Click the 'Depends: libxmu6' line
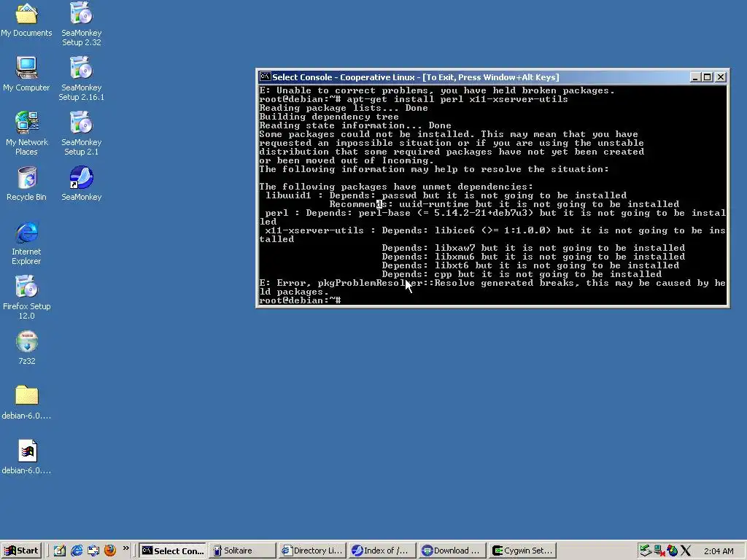747x560 pixels. click(x=533, y=257)
